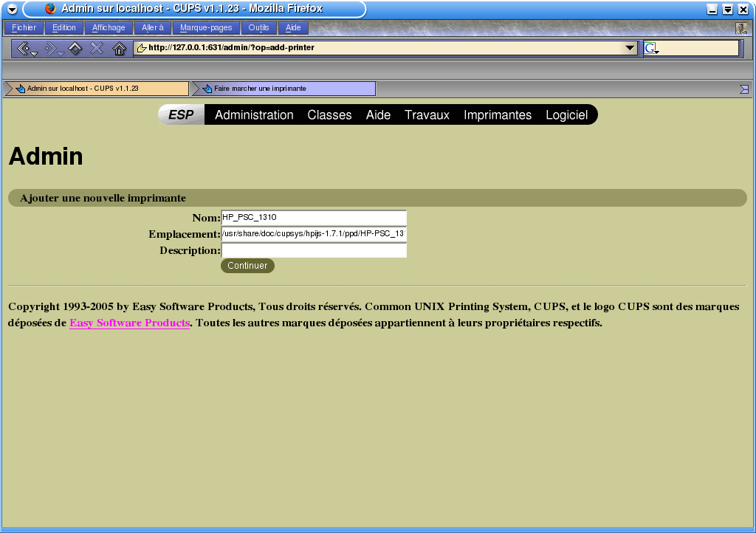The image size is (756, 533).
Task: Click the address bar URL text
Action: pyautogui.click(x=231, y=48)
